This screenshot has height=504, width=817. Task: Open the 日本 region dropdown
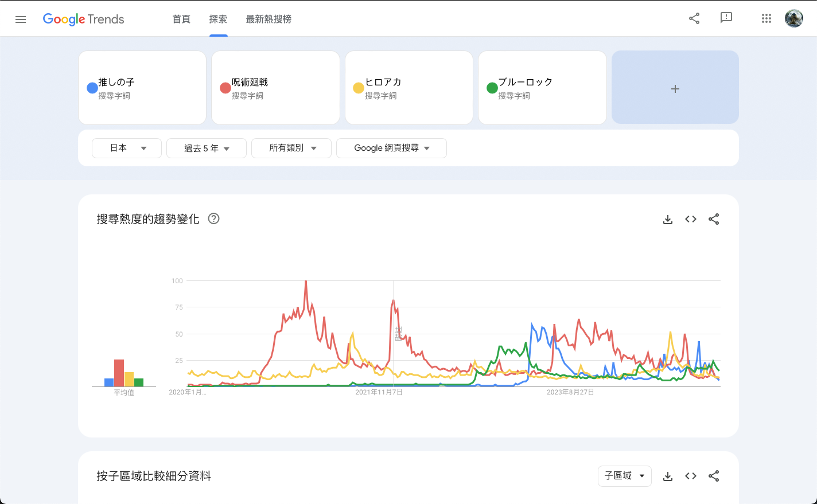(127, 148)
